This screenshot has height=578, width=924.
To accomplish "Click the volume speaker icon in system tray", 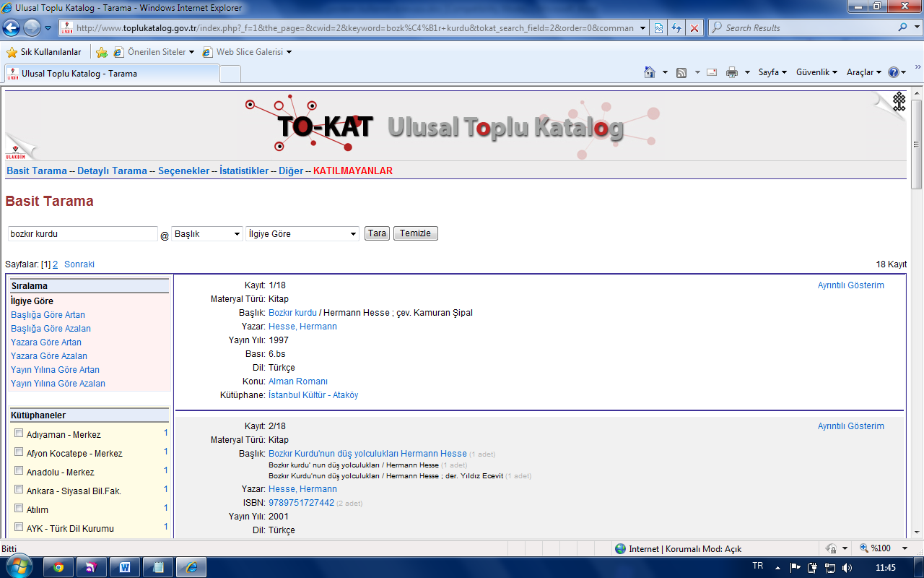I will pos(847,568).
